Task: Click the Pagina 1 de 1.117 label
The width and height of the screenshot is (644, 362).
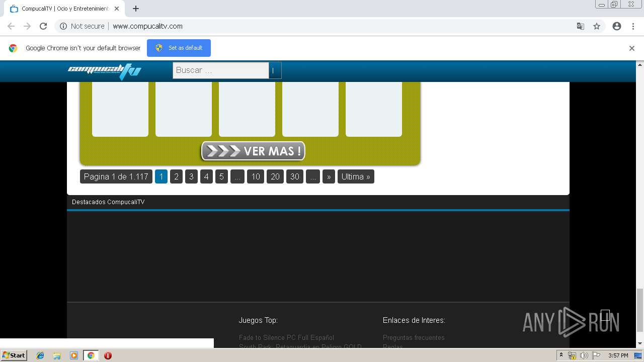Action: point(116,176)
